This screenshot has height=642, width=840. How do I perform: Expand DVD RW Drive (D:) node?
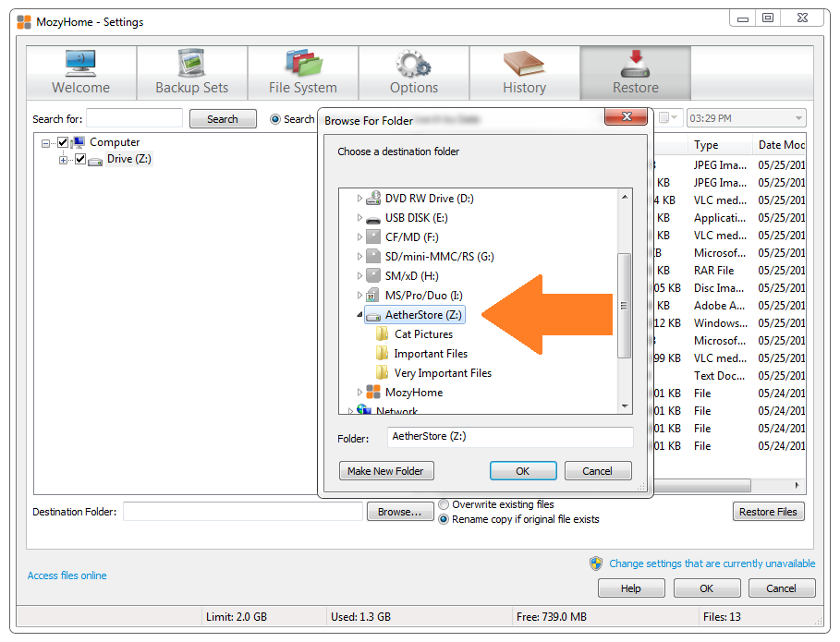(359, 198)
